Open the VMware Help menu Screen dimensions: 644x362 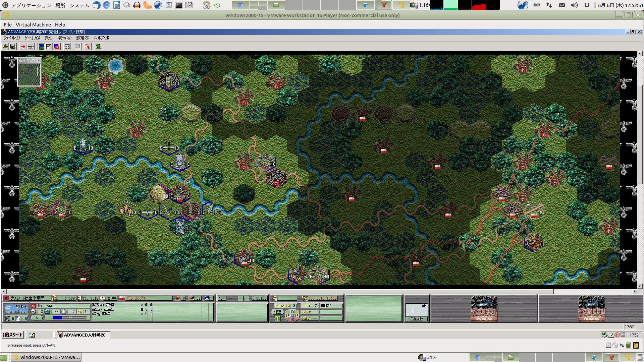tap(60, 25)
